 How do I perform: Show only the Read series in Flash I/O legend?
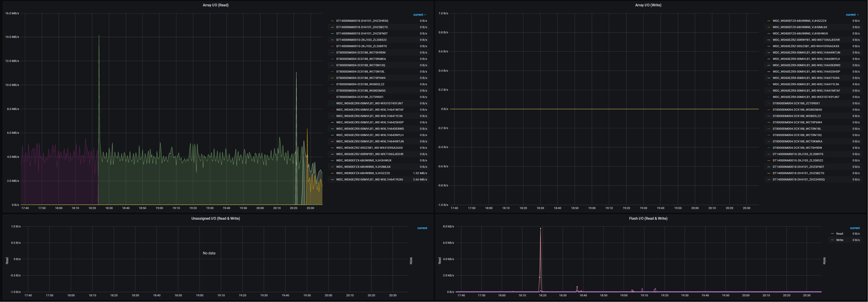coord(839,234)
